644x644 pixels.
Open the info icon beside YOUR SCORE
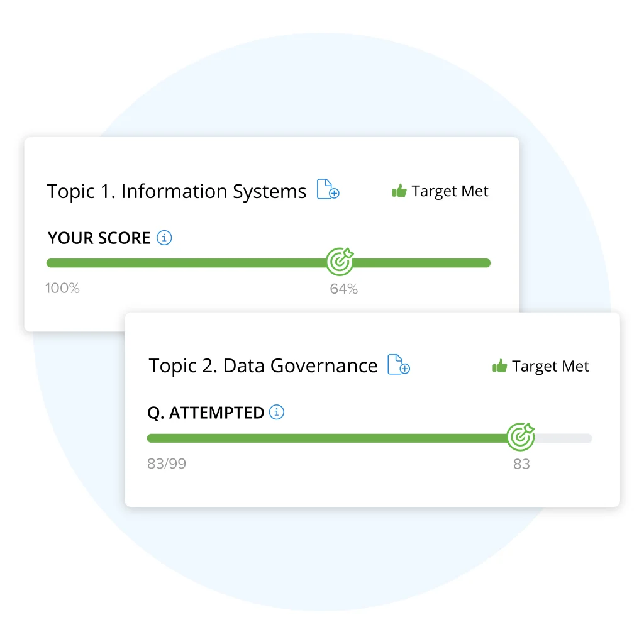(x=164, y=238)
